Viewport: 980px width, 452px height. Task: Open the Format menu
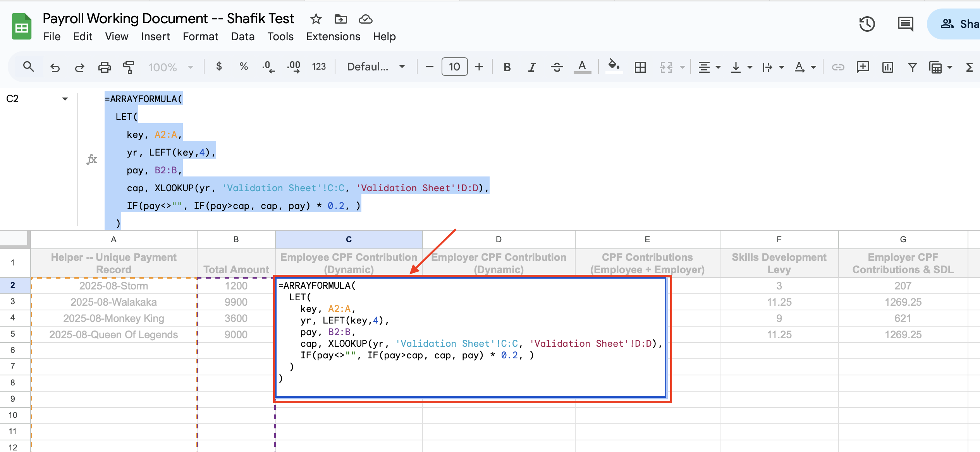tap(200, 36)
